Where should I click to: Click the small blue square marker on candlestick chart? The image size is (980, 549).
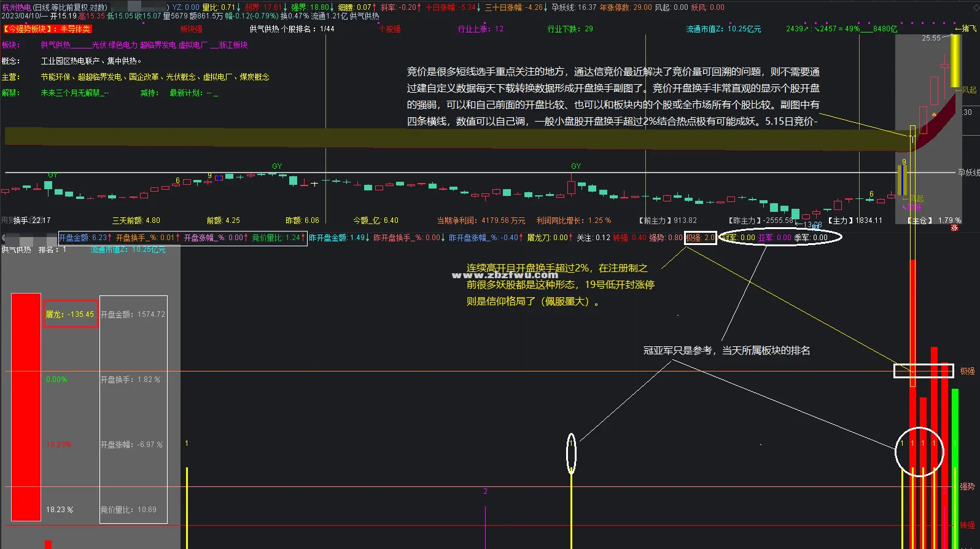click(219, 178)
